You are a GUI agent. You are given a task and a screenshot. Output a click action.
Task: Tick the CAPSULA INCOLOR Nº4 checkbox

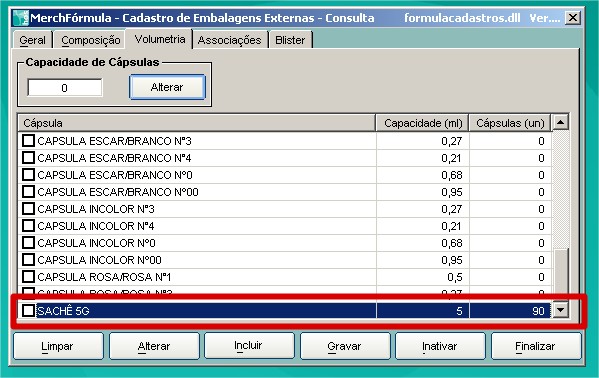click(28, 226)
